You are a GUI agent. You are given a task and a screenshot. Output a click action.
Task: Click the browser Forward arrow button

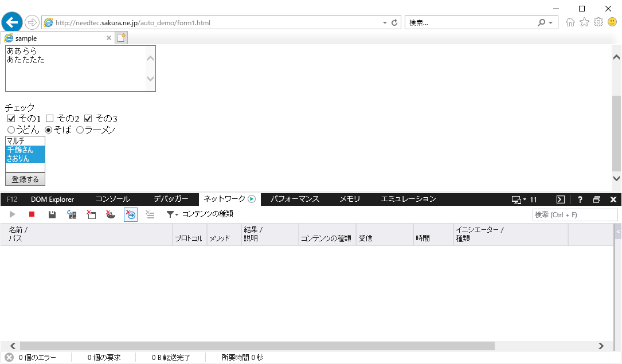point(32,22)
